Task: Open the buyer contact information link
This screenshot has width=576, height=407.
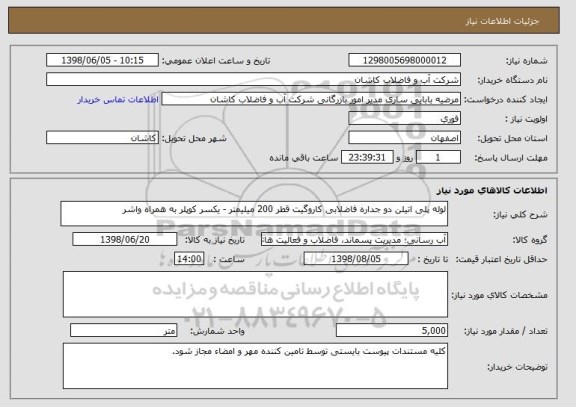Action: [x=118, y=100]
